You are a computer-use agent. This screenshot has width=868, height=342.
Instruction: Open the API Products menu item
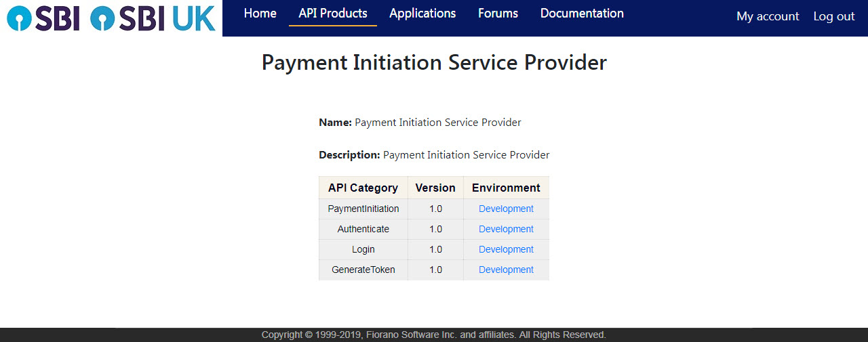(x=333, y=14)
